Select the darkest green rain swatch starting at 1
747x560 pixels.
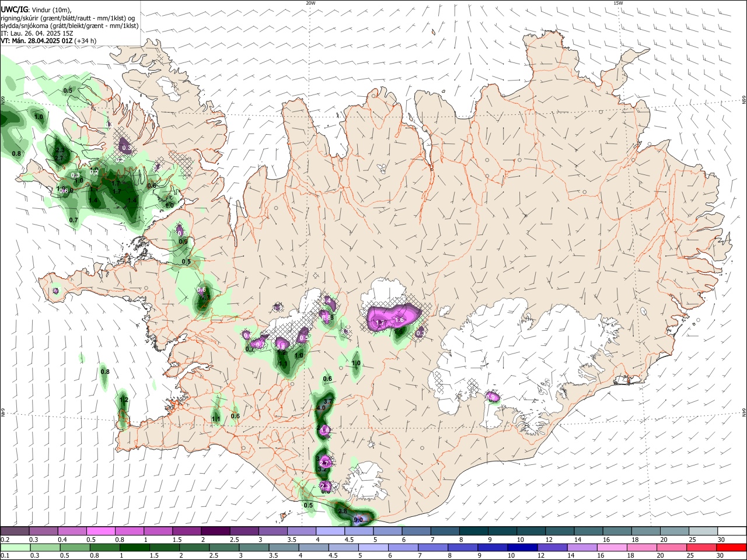coord(134,547)
